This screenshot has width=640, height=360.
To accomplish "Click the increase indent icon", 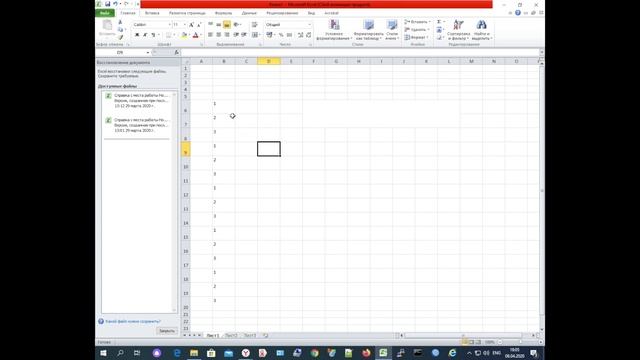I will [x=244, y=35].
